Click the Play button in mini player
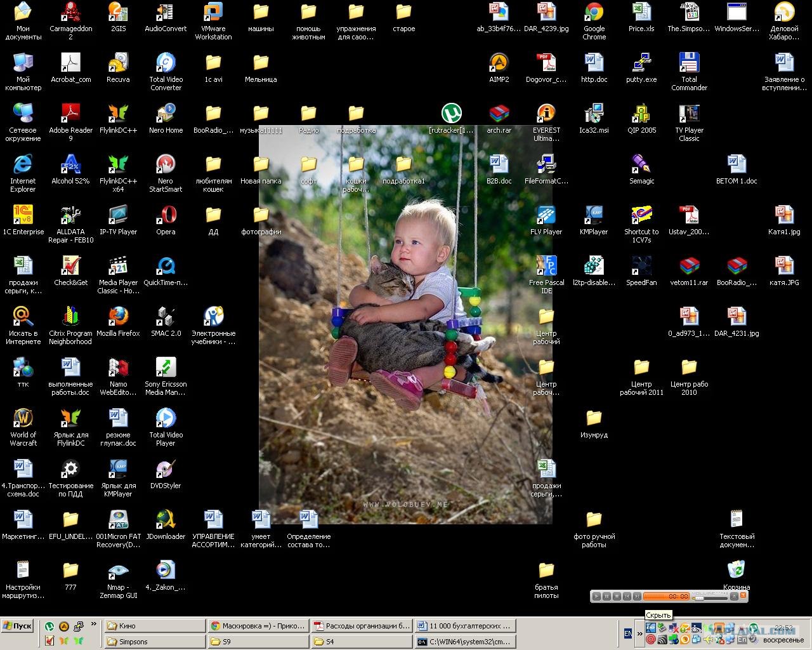812x650 pixels. [596, 596]
